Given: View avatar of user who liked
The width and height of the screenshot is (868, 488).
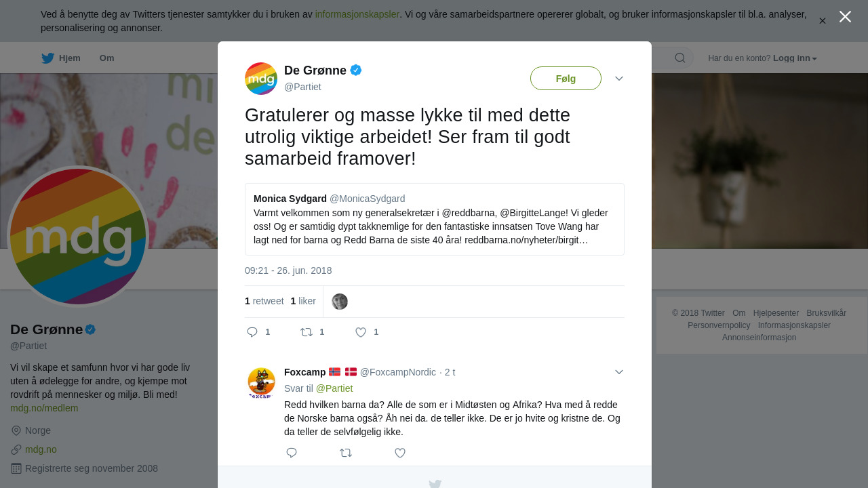Looking at the screenshot, I should click(340, 302).
